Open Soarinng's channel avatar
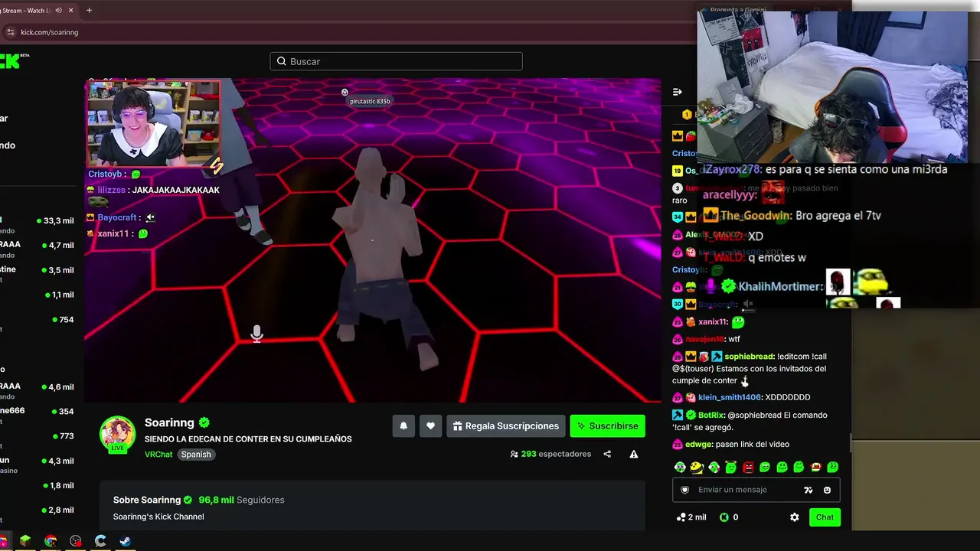This screenshot has width=980, height=551. [x=117, y=434]
